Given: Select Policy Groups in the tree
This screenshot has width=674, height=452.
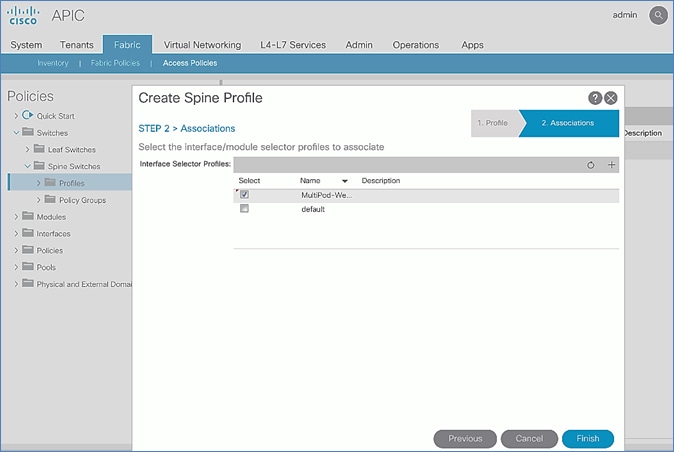Looking at the screenshot, I should [82, 200].
